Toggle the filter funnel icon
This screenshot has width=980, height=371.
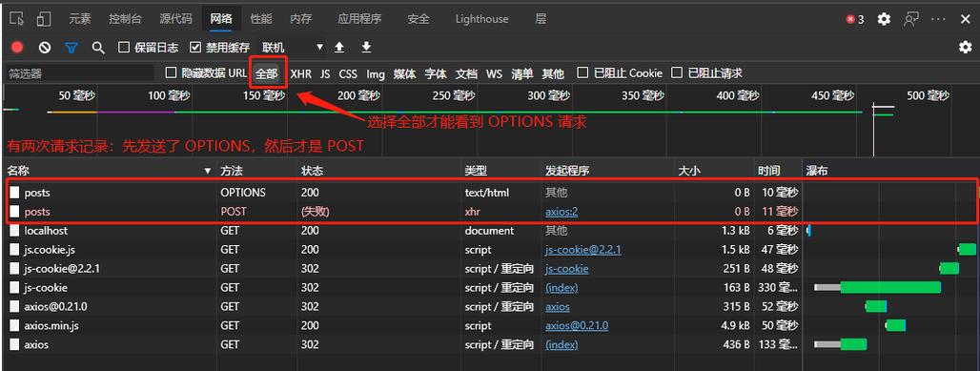71,47
